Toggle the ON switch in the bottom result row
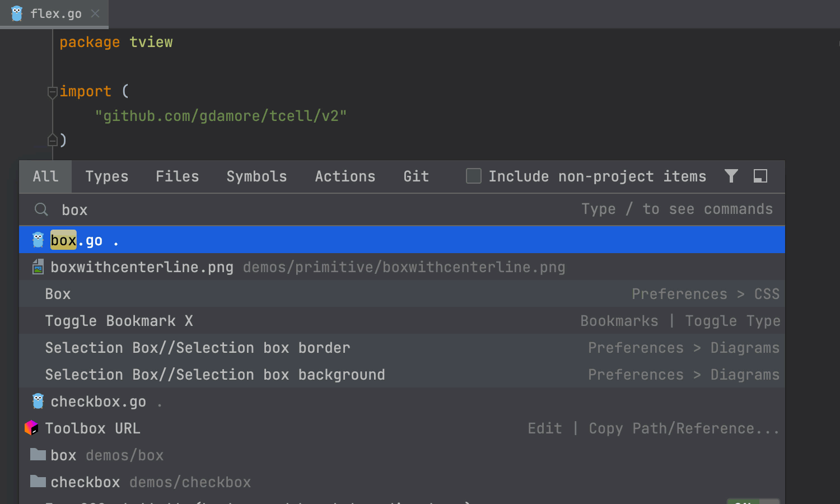The height and width of the screenshot is (504, 840). pos(753,501)
